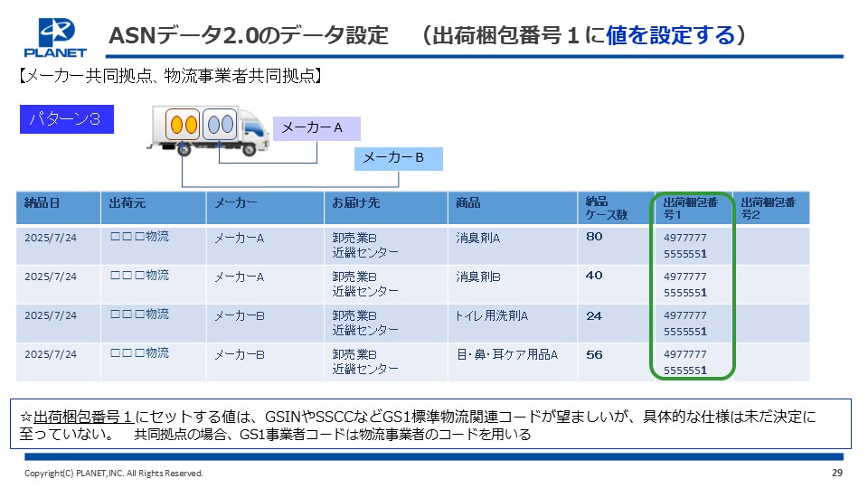Image resolution: width=868 pixels, height=488 pixels.
Task: Click the note line about GS1事業者コード
Action: pos(332,435)
